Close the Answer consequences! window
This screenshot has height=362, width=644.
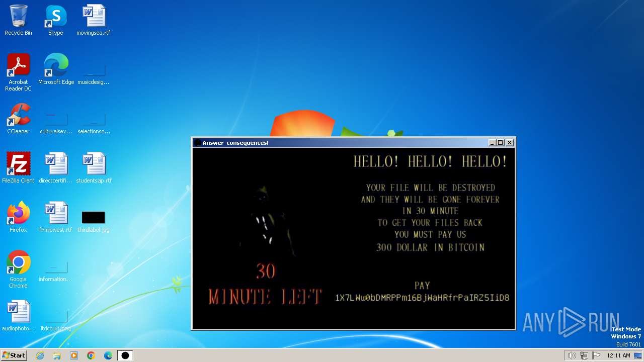click(x=510, y=143)
